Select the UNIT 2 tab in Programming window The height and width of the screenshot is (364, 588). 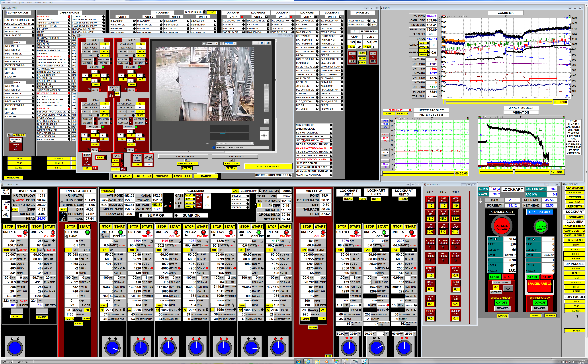(443, 192)
